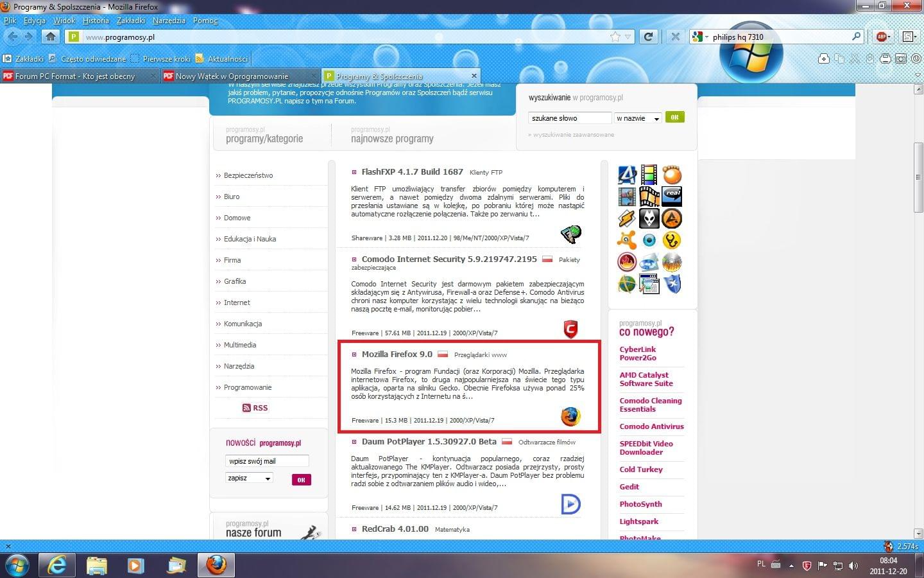The height and width of the screenshot is (578, 924).
Task: Open the FlashFXP 4.1.7 Build 1687 link
Action: click(412, 171)
